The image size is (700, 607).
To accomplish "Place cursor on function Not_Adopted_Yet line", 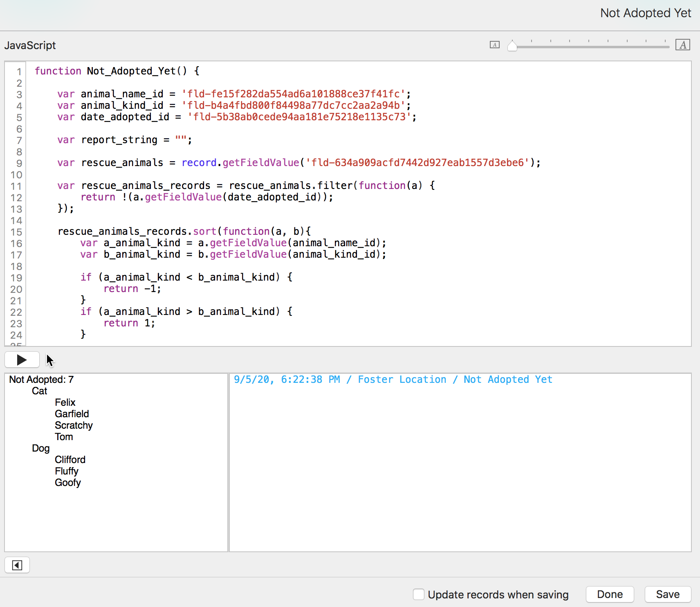I will point(117,71).
